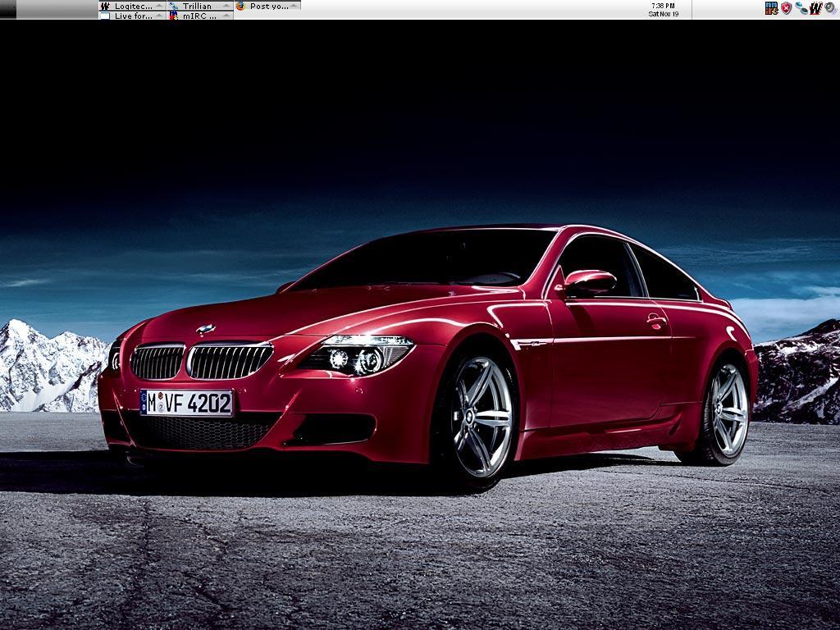Click the Trillian icon in the taskbar
This screenshot has height=630, width=840.
[x=174, y=6]
